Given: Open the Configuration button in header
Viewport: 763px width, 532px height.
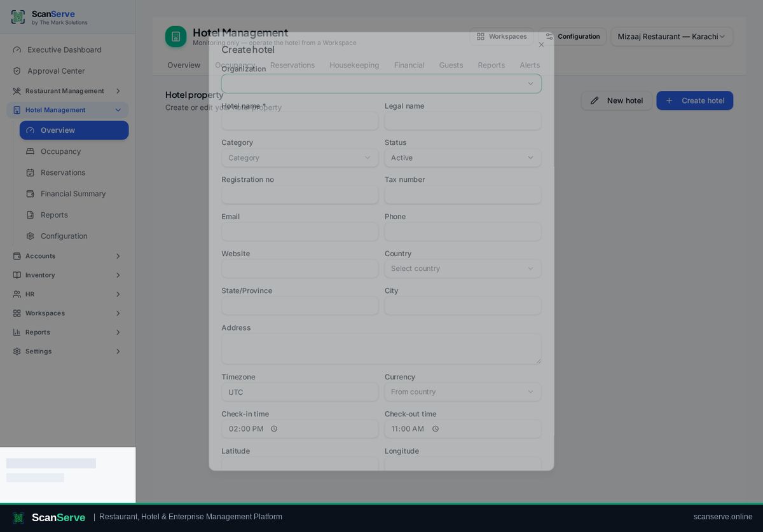Looking at the screenshot, I should click(572, 37).
